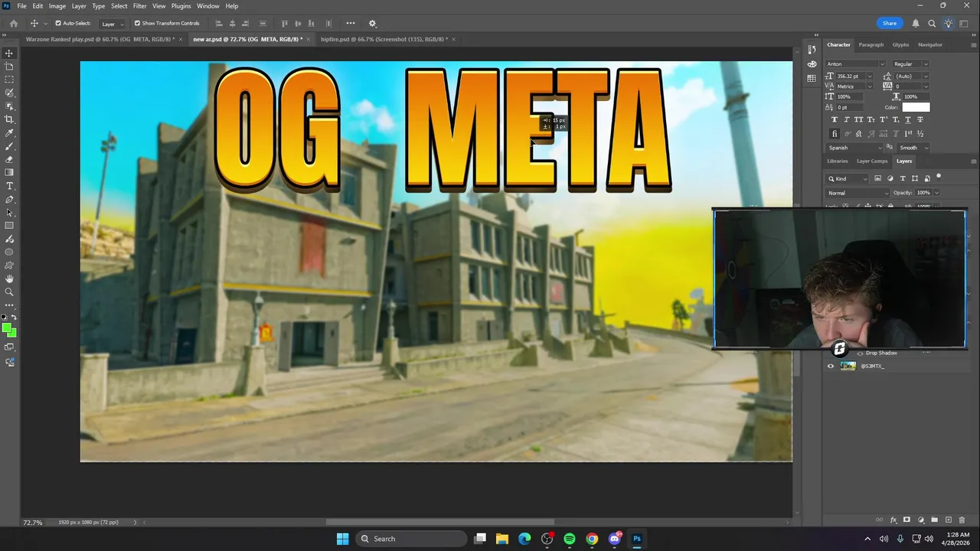Open the History panel icon
Image resolution: width=980 pixels, height=551 pixels.
[x=812, y=50]
